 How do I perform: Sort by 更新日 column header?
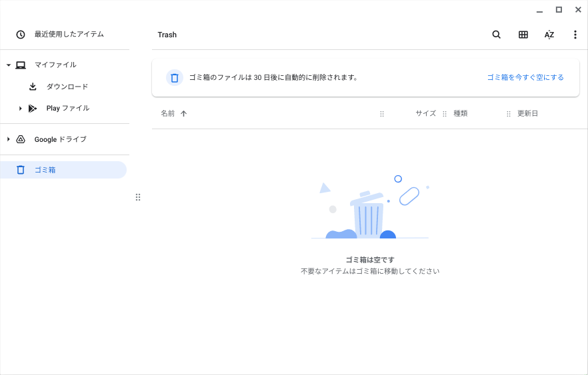pos(527,113)
